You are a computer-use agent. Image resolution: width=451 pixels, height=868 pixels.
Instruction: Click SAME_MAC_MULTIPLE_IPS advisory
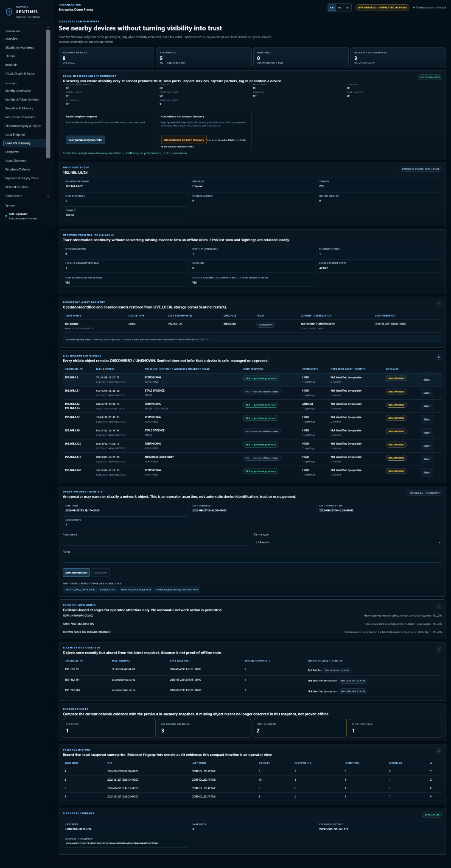point(79,623)
